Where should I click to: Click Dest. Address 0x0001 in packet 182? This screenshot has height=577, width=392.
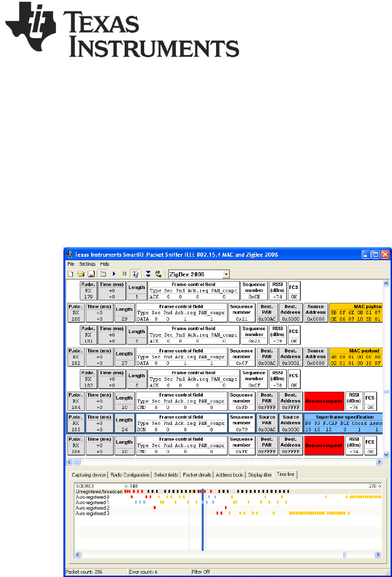[291, 357]
